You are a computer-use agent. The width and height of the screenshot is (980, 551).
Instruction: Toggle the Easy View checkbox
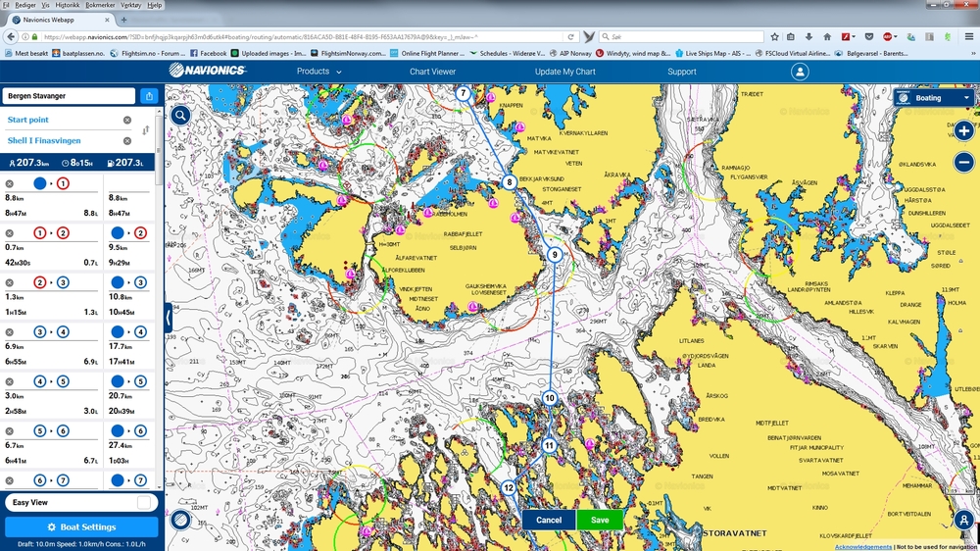[x=144, y=502]
